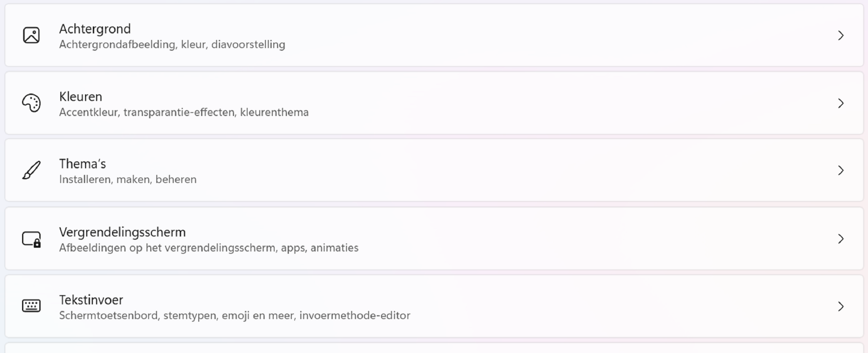Expand the Thema's row chevron arrow
Viewport: 868px width, 353px height.
point(841,170)
